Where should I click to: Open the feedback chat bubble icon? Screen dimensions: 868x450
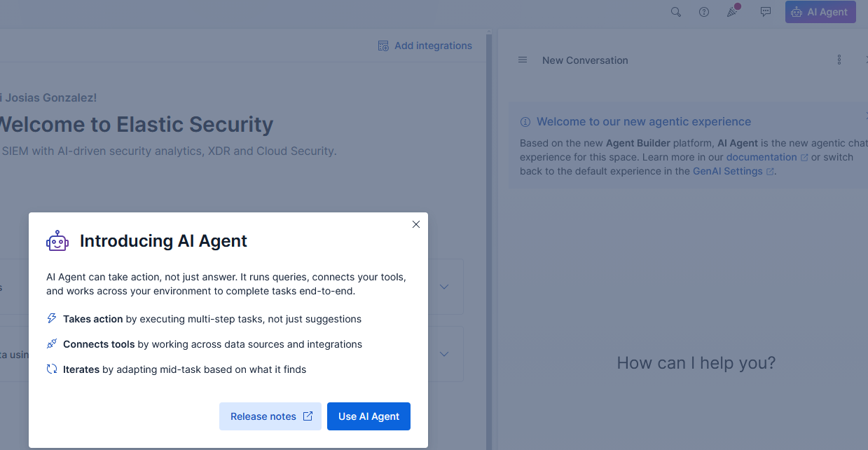tap(766, 12)
